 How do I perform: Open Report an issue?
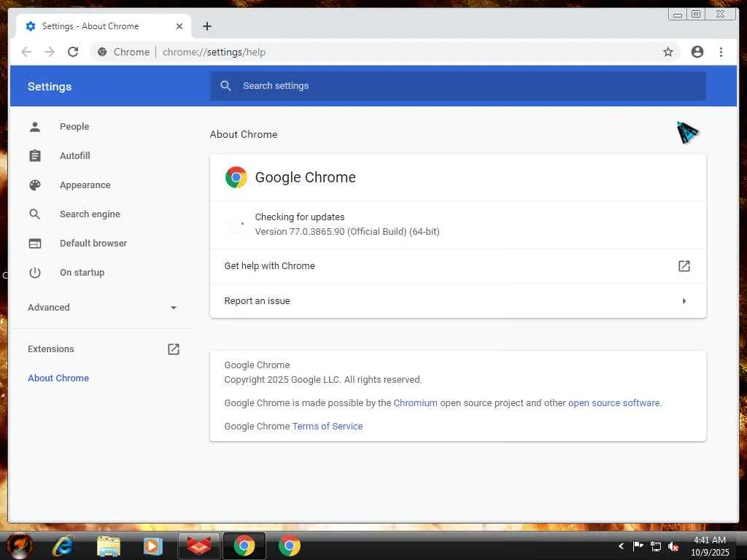(x=458, y=301)
